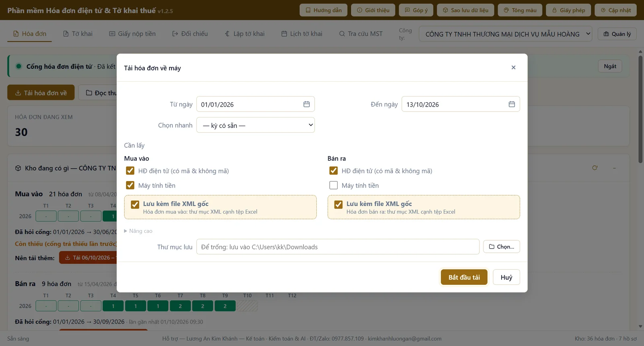Viewport: 644px width, 346px height.
Task: Click the refresh icon in Kho panel
Action: tap(594, 168)
